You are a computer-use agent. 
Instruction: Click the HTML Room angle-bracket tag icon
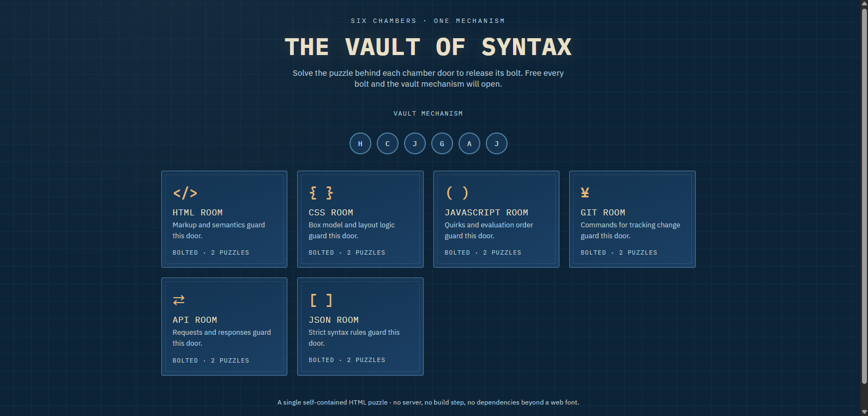185,193
